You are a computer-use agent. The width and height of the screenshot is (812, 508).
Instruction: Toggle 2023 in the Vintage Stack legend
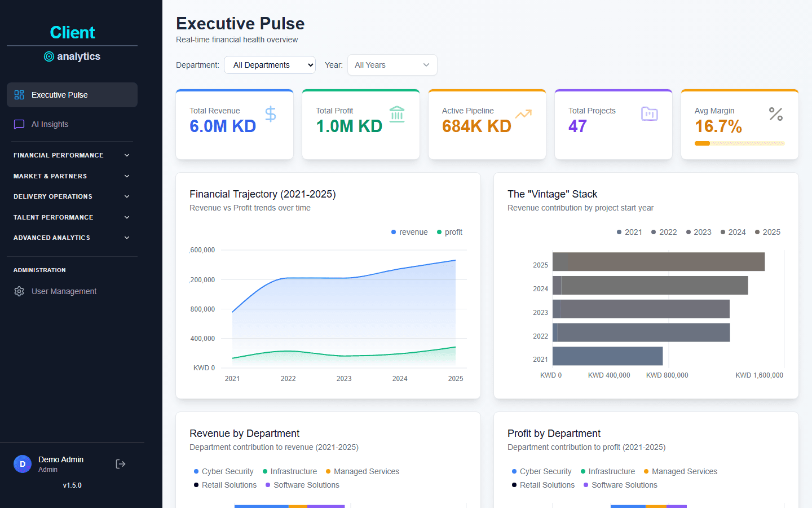(x=699, y=232)
